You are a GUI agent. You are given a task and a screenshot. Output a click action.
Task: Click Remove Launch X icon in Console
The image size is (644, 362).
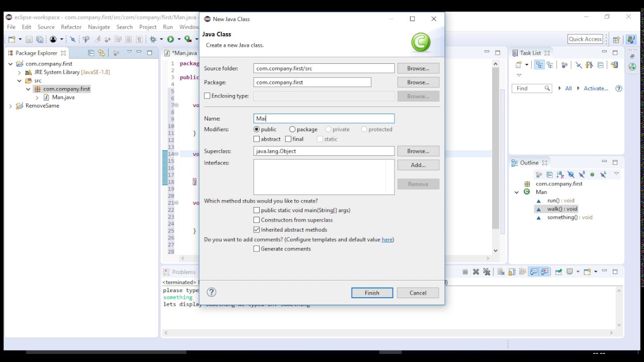[476, 272]
